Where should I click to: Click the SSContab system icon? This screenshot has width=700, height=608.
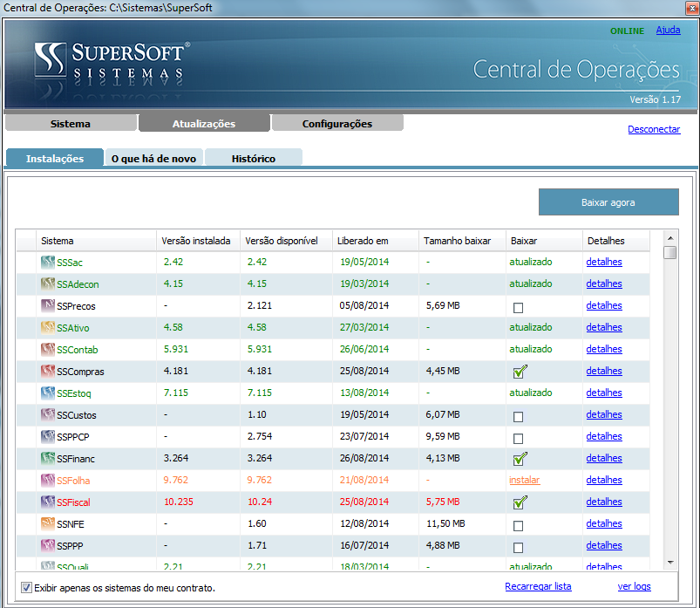[48, 349]
